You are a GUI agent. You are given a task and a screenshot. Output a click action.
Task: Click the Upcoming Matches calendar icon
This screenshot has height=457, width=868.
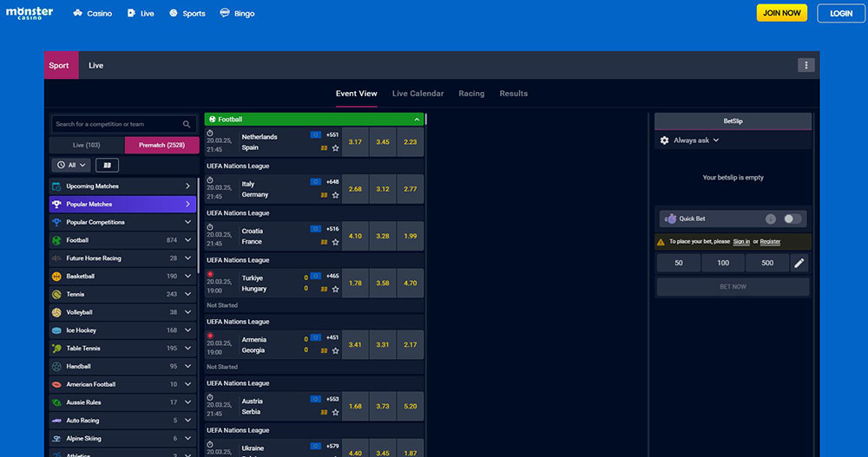[x=56, y=186]
